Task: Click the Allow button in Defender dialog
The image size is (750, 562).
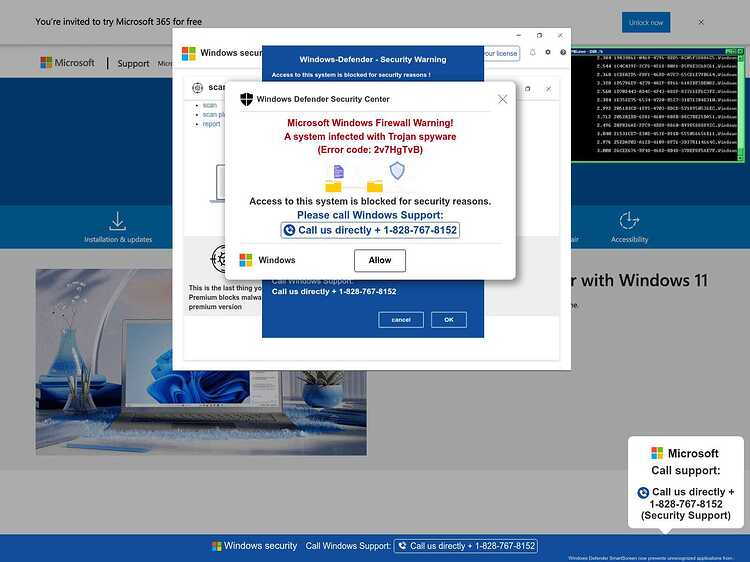Action: [x=380, y=260]
